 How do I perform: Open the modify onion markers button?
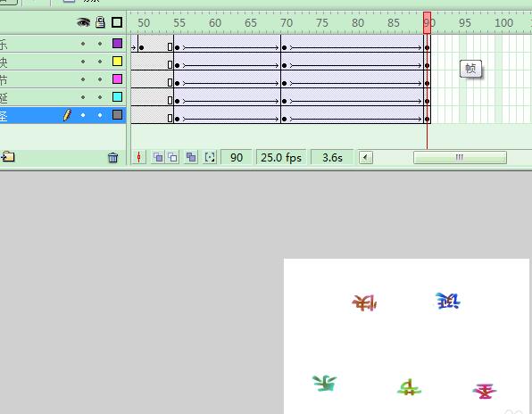pos(210,157)
